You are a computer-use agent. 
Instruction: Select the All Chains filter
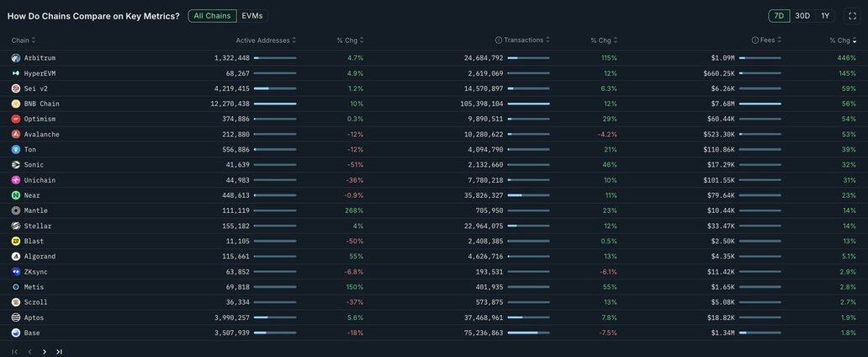[212, 16]
